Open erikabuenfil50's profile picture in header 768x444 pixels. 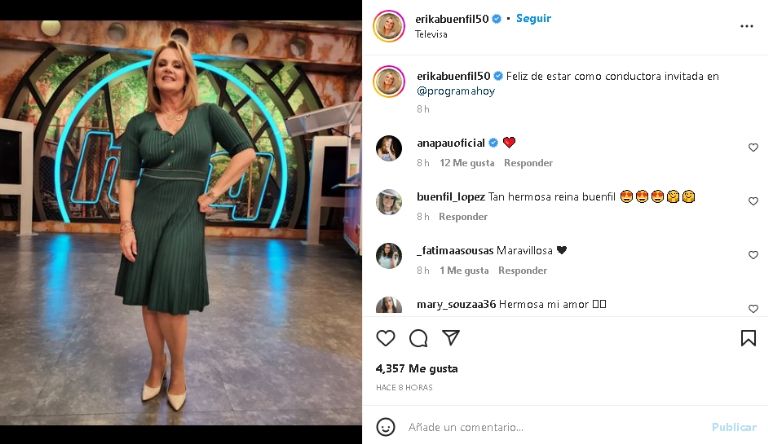click(389, 26)
